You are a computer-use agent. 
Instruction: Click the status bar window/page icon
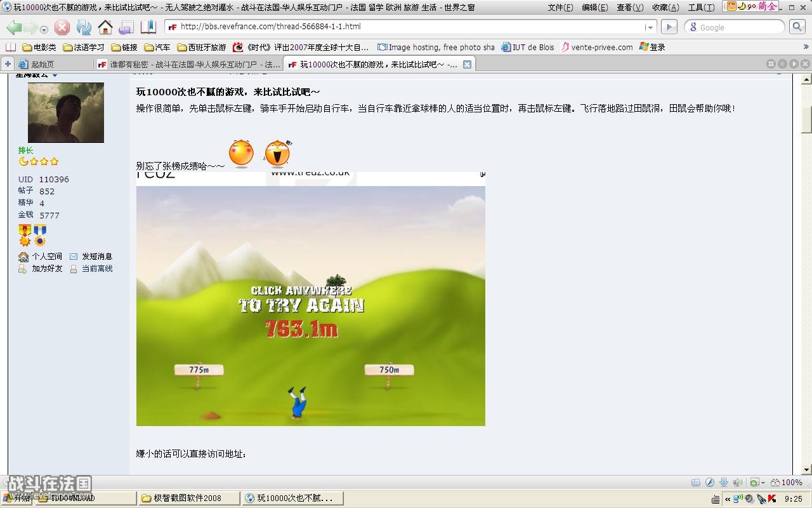click(x=696, y=483)
